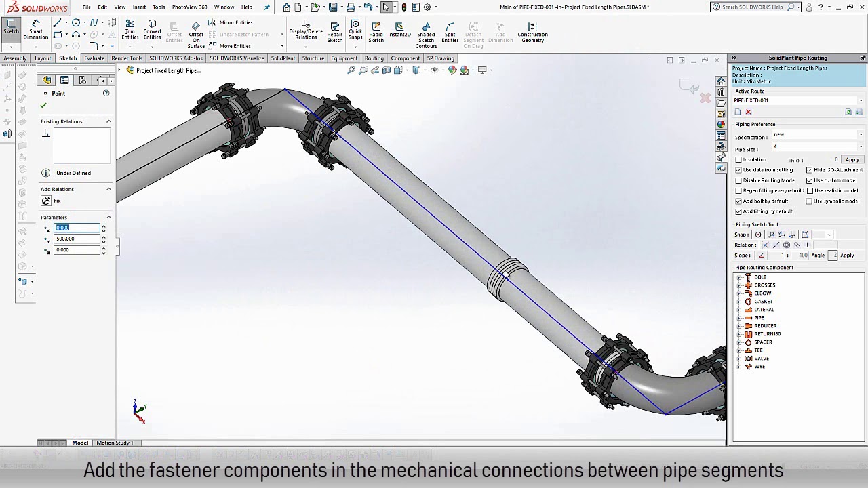
Task: Collapse the Add Relations section
Action: tap(108, 189)
